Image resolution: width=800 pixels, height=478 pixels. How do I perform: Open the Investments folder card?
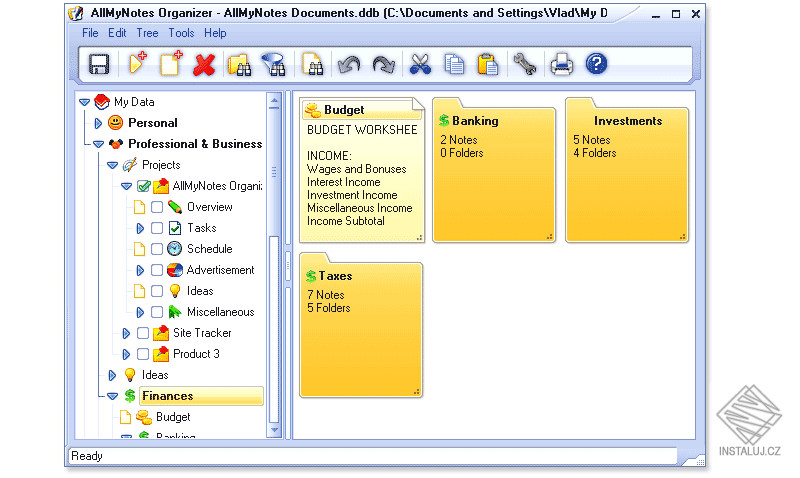click(627, 170)
